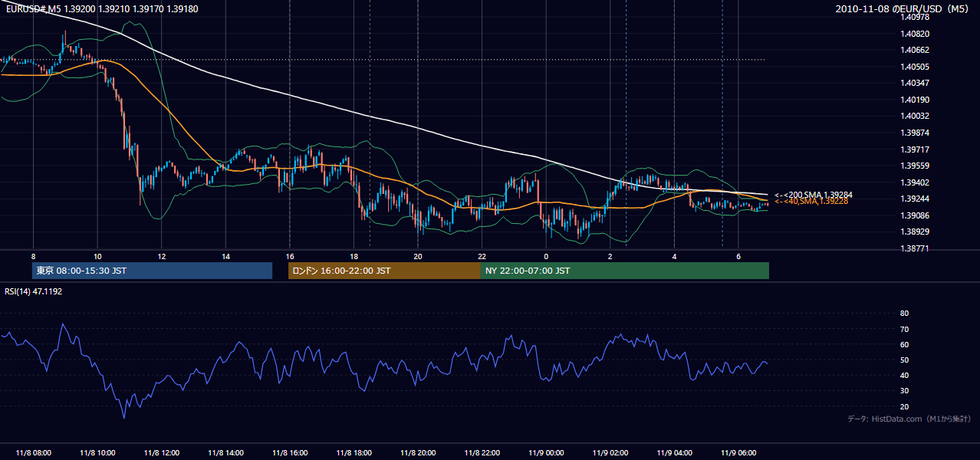Click price axis label 1.39717
The image size is (980, 460).
pyautogui.click(x=916, y=149)
